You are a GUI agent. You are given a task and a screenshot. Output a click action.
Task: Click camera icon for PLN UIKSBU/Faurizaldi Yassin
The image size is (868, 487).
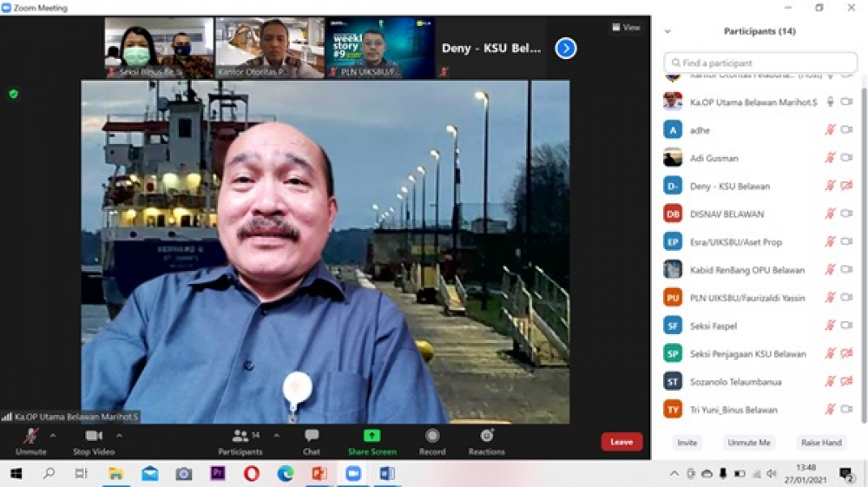click(846, 297)
